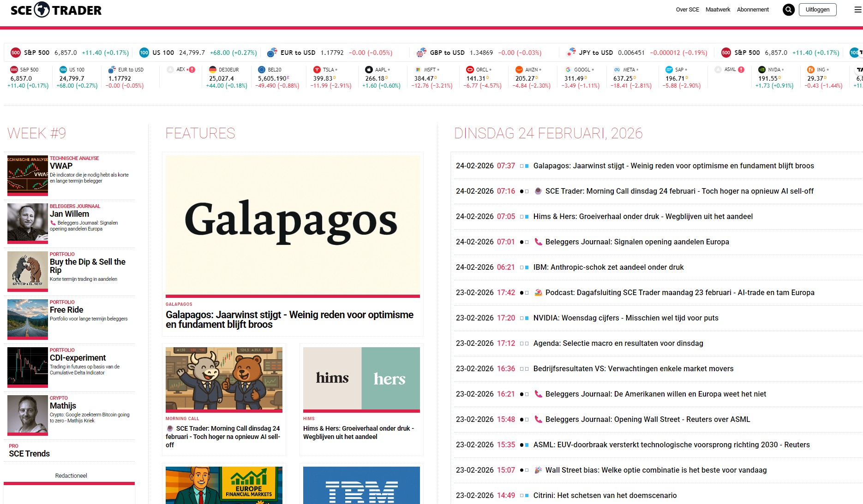Click the EUR to USD flag icon in top ticker

pyautogui.click(x=272, y=53)
